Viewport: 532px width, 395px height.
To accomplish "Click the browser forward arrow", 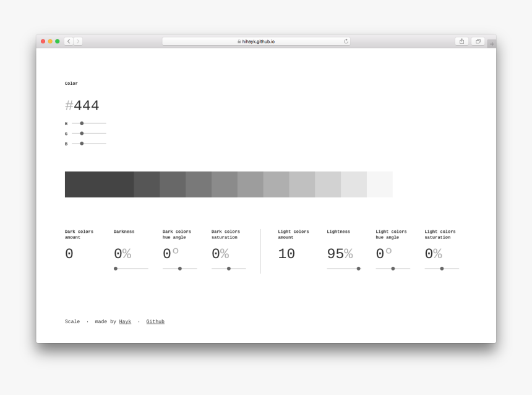I will [78, 41].
